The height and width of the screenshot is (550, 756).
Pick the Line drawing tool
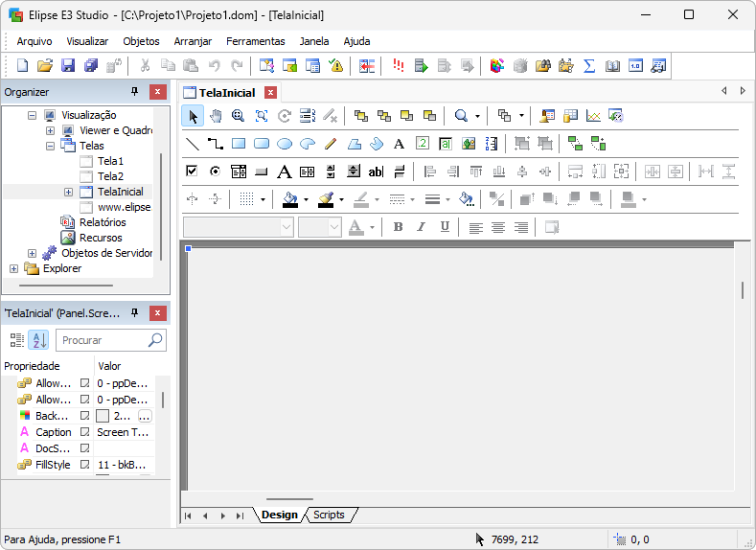coord(193,144)
